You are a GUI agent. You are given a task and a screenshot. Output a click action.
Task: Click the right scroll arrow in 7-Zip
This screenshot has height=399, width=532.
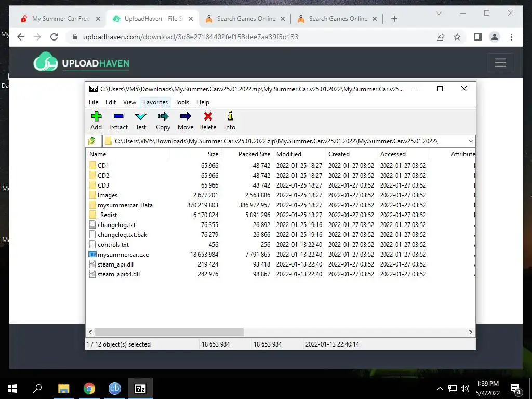click(470, 332)
